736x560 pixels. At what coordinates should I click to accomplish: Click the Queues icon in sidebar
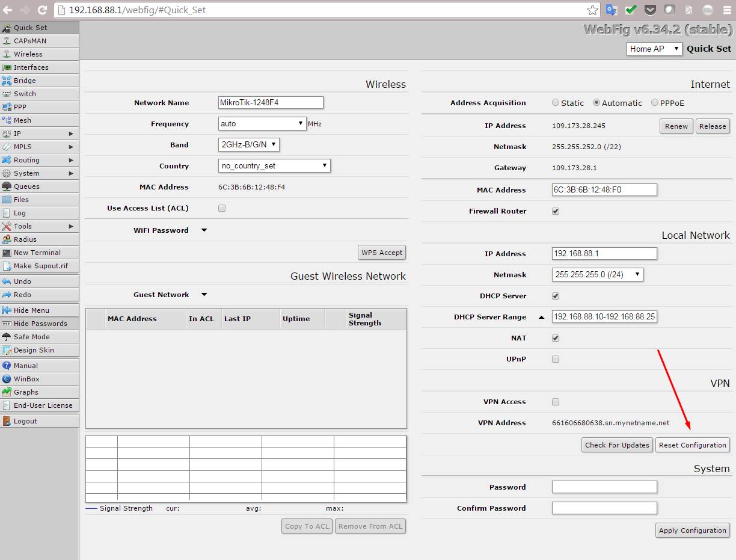pos(7,186)
